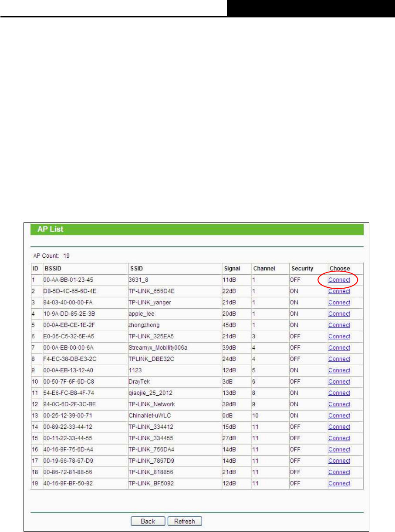This screenshot has height=532, width=395.
Task: Connect to TP-LINK_325EA5 network
Action: tap(339, 337)
